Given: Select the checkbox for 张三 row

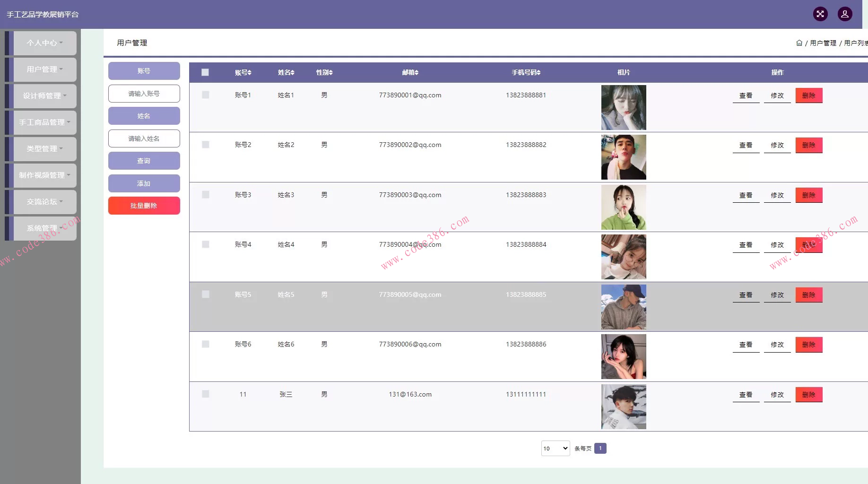Looking at the screenshot, I should click(x=205, y=394).
